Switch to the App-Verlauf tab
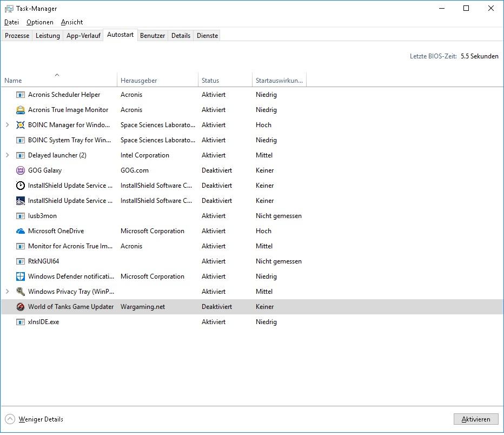 click(x=83, y=36)
